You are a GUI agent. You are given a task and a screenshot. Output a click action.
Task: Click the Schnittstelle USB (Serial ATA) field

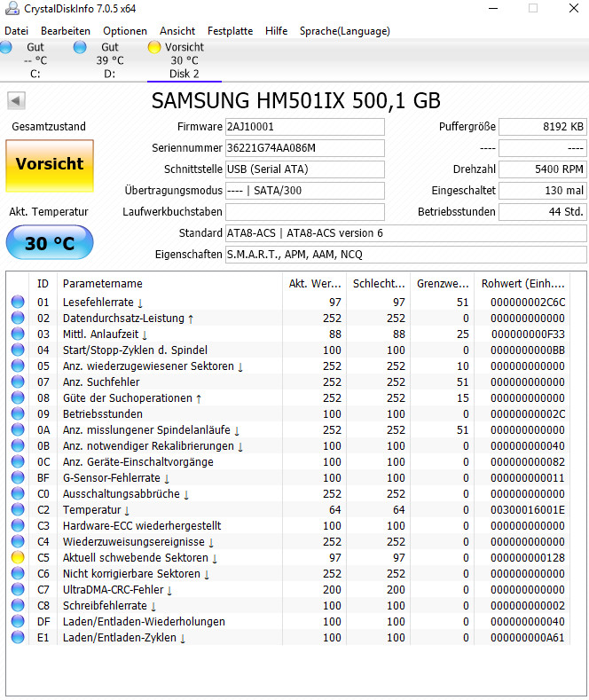(x=305, y=169)
